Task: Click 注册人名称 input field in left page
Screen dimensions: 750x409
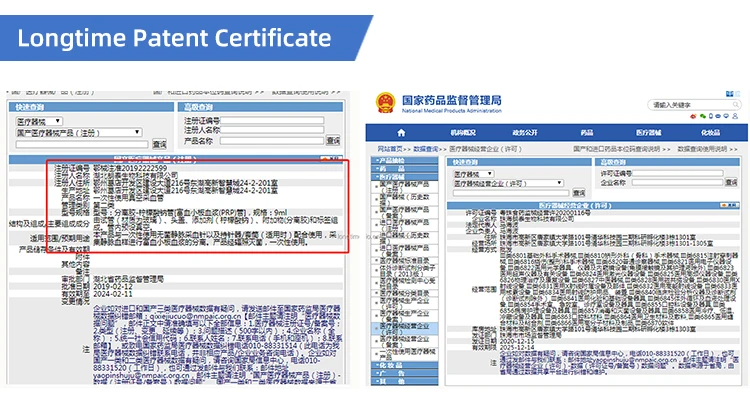Action: coord(272,130)
